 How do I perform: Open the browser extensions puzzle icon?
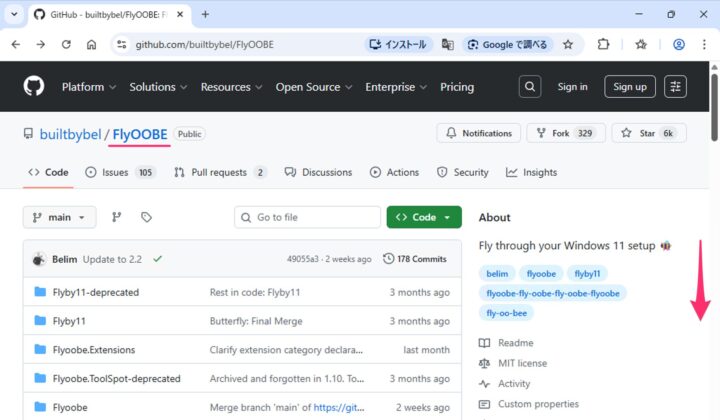point(604,44)
